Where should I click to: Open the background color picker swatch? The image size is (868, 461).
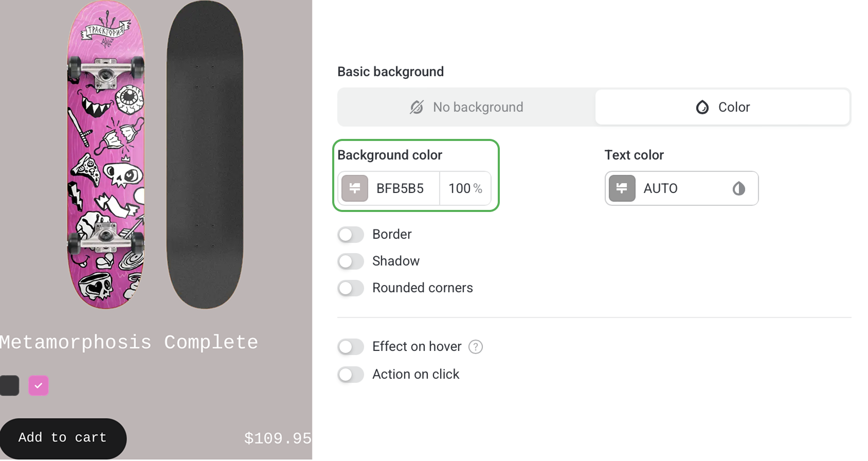point(355,188)
